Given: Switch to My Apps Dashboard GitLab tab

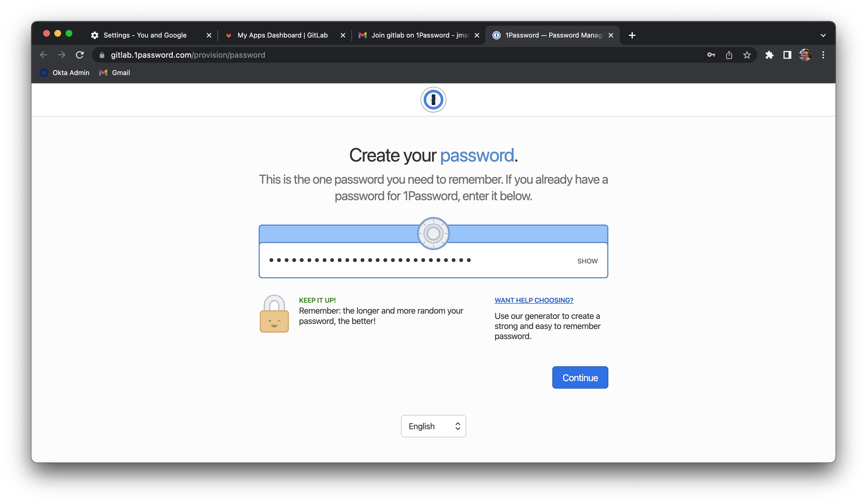Looking at the screenshot, I should (x=282, y=35).
